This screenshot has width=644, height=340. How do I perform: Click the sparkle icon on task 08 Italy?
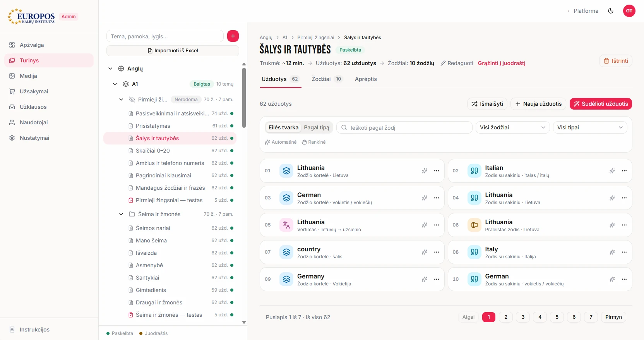pyautogui.click(x=612, y=252)
